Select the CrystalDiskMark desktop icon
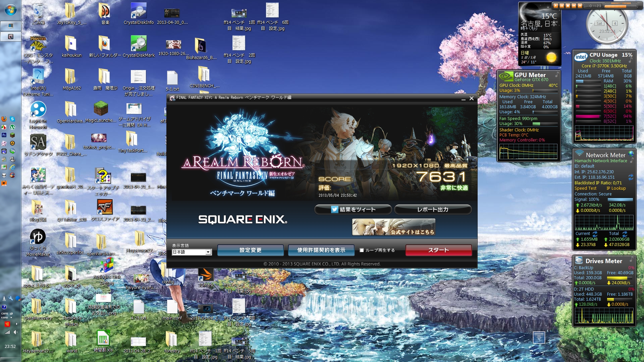This screenshot has height=362, width=644. coord(139,47)
